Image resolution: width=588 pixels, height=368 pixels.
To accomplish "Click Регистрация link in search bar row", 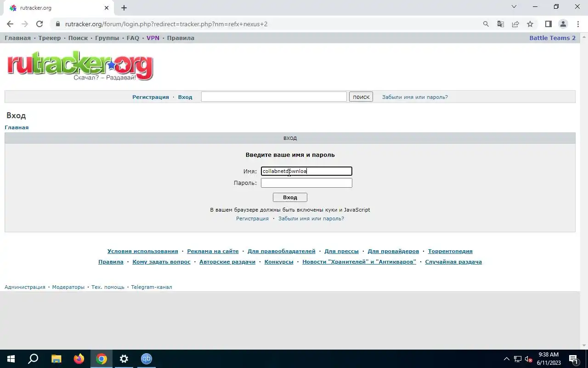I will click(x=151, y=97).
